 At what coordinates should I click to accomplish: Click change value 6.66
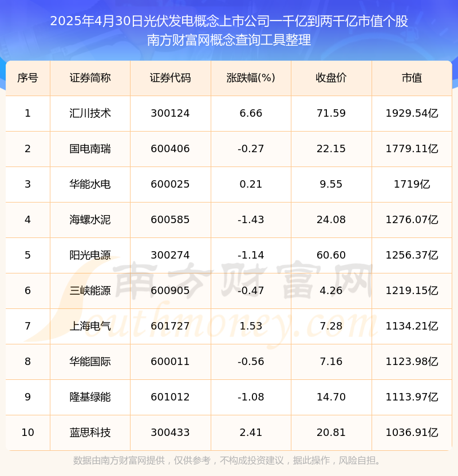(251, 113)
